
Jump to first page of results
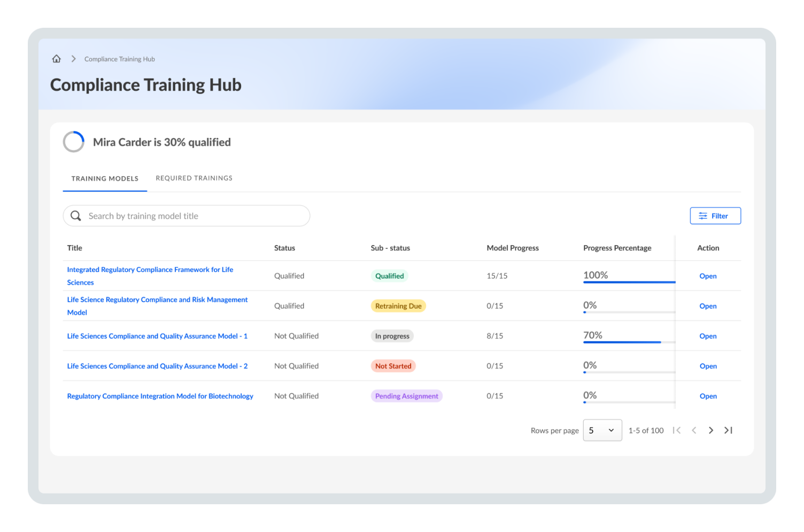coord(677,431)
